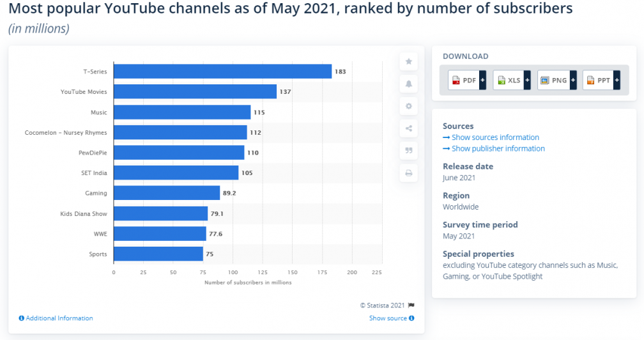This screenshot has width=644, height=340.
Task: Click the value label 89.2
Action: coord(229,193)
